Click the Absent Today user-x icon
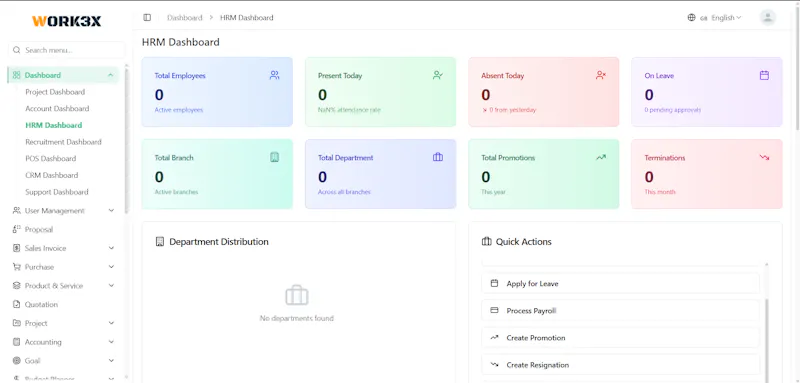The image size is (800, 383). [x=601, y=75]
